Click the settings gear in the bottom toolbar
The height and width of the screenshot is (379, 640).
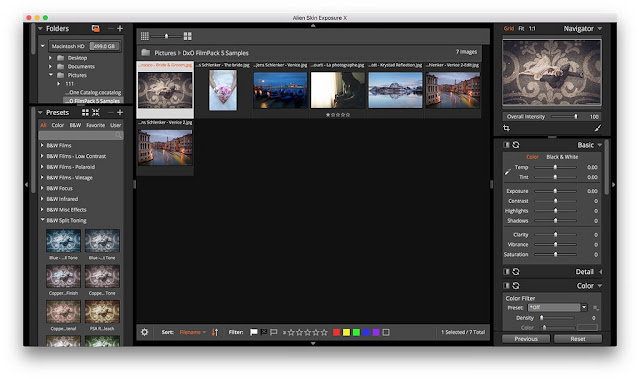click(x=144, y=332)
